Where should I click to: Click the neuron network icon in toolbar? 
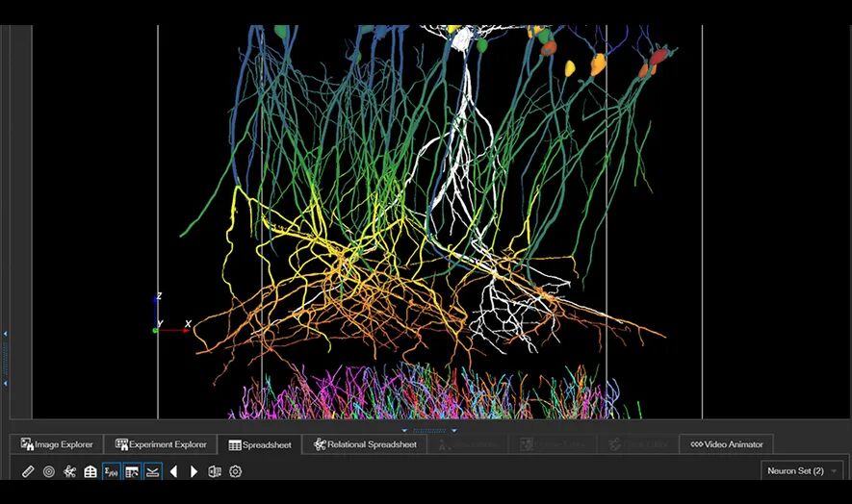click(69, 471)
